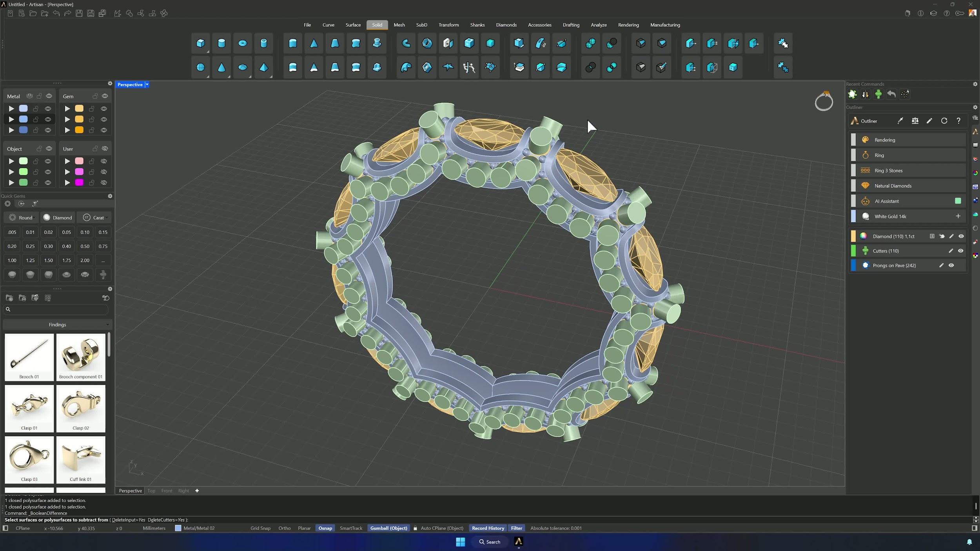Switch to the Top viewport tab
The image size is (980, 551).
point(151,491)
